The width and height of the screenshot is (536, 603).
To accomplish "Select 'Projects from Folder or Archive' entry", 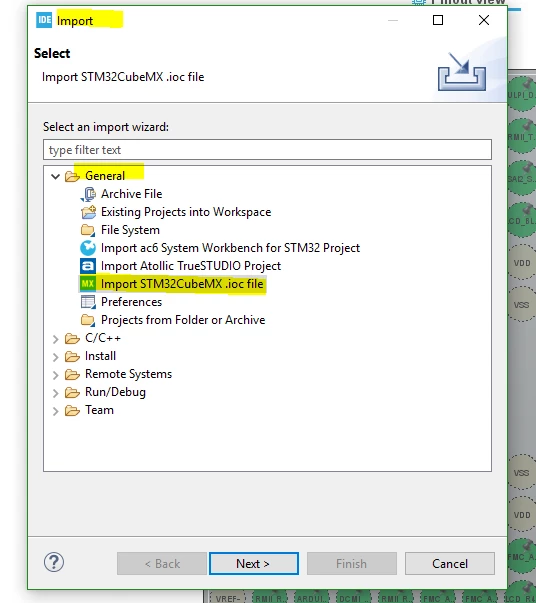I will (x=183, y=320).
